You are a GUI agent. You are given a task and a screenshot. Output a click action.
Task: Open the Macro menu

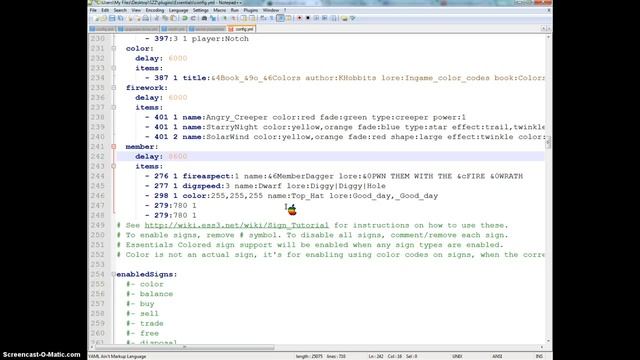click(x=219, y=10)
